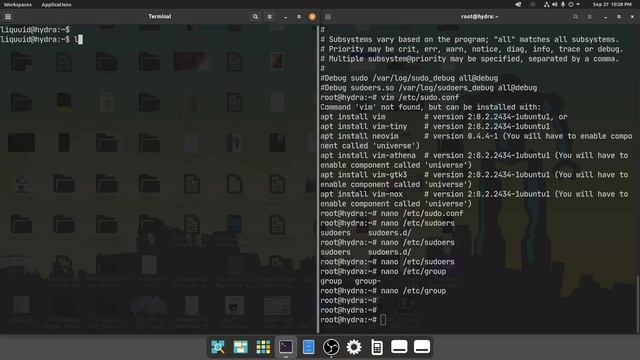This screenshot has width=640, height=360.
Task: Close the left Terminal with orange button
Action: coord(312,17)
